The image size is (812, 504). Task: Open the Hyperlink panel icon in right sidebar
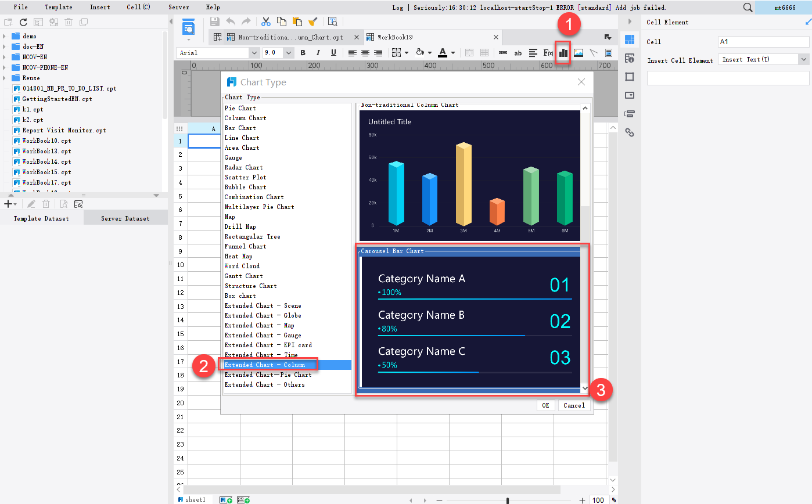[630, 132]
